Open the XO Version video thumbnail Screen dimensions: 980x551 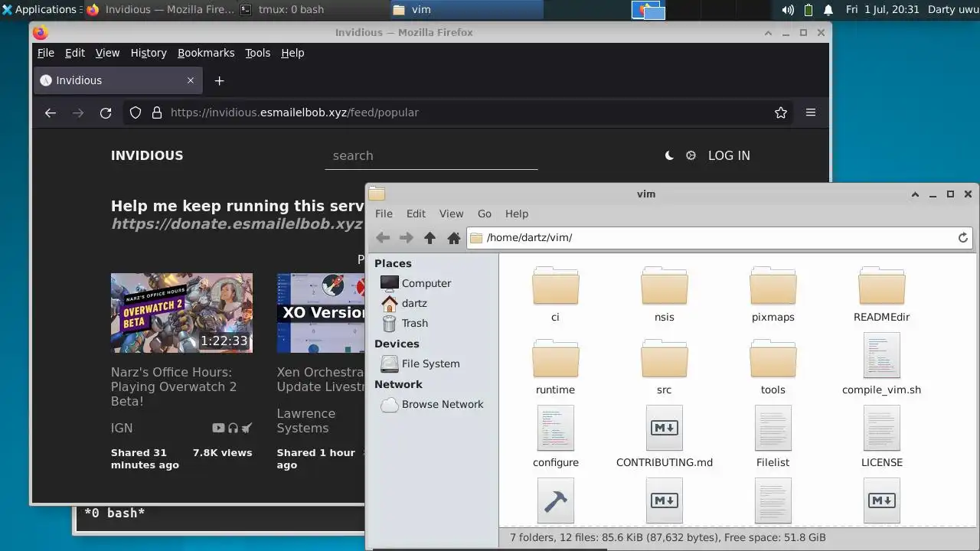click(x=321, y=313)
